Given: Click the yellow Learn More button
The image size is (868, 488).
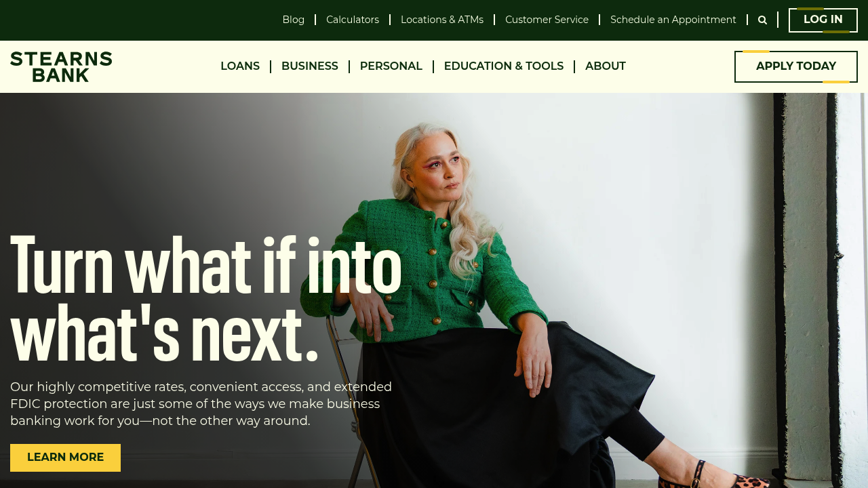Looking at the screenshot, I should 65,457.
